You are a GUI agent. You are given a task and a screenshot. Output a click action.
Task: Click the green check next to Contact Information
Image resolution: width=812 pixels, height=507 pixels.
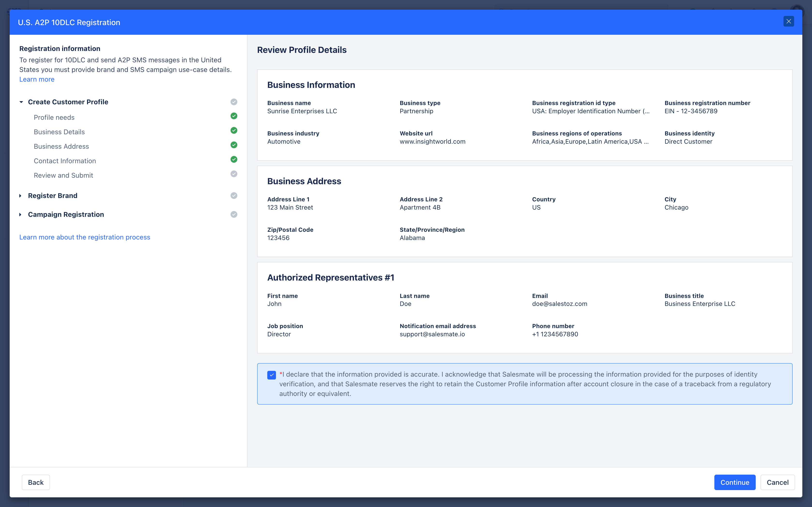234,159
